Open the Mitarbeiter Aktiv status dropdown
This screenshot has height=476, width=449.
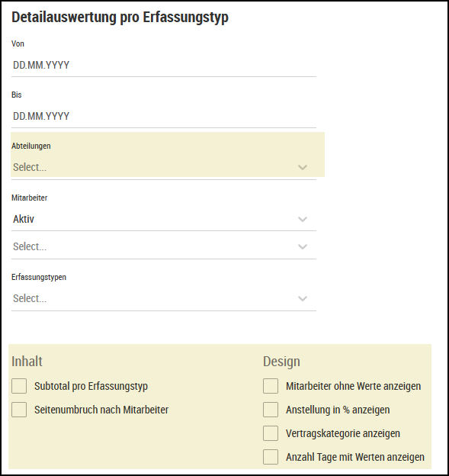pos(164,219)
